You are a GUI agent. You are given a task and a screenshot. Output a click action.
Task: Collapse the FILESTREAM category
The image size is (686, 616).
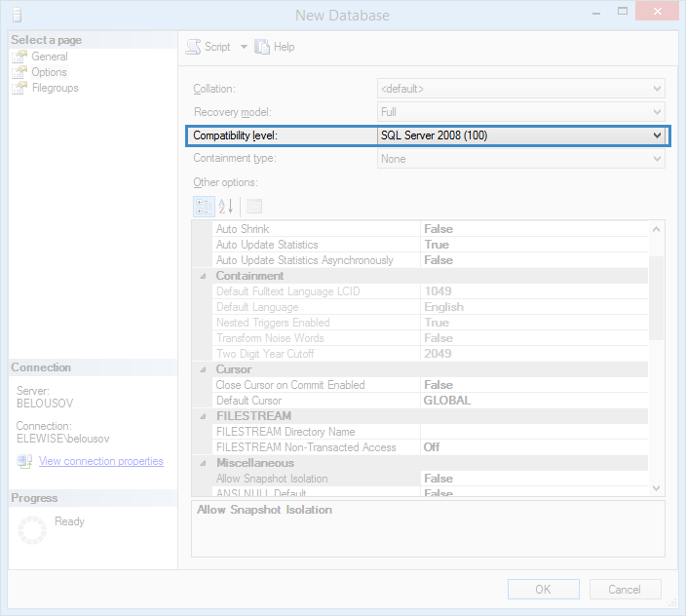click(x=204, y=416)
